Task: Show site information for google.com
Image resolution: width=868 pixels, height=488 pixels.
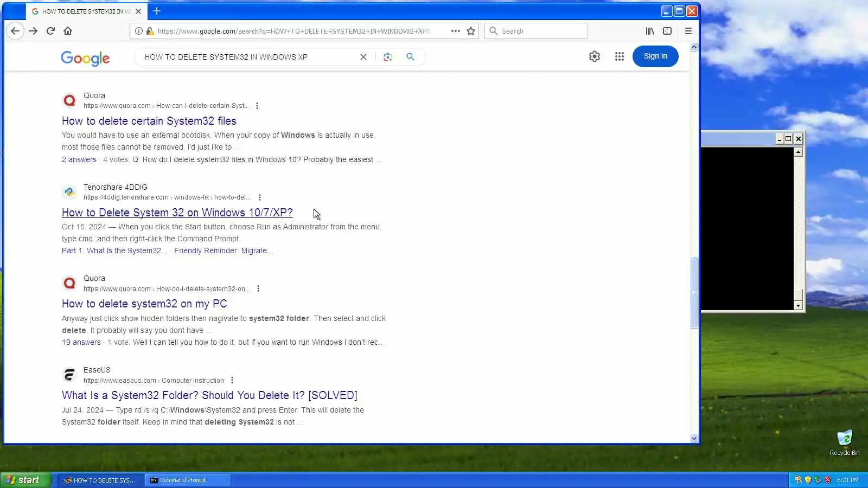Action: pyautogui.click(x=139, y=31)
